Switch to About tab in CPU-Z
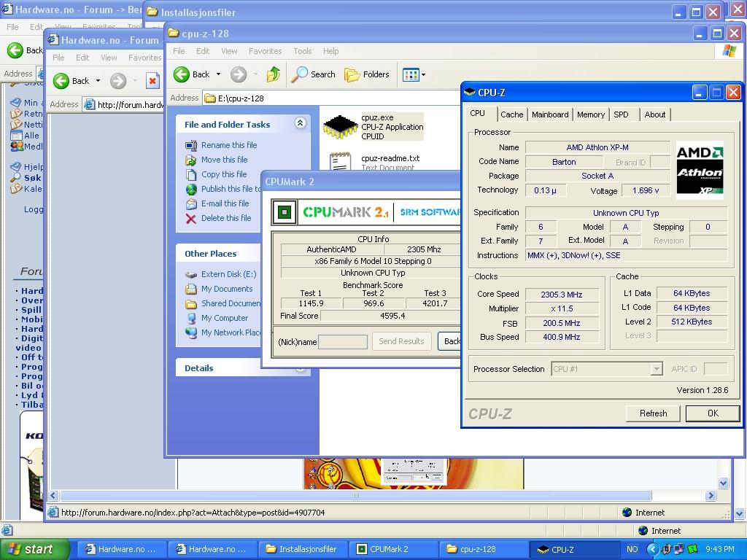Screen dimensions: 747x560 point(654,114)
